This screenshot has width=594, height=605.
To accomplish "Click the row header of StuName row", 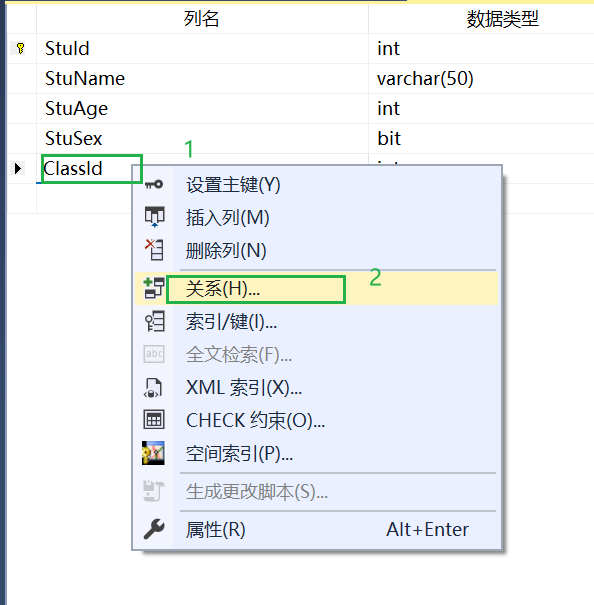I will pyautogui.click(x=22, y=79).
